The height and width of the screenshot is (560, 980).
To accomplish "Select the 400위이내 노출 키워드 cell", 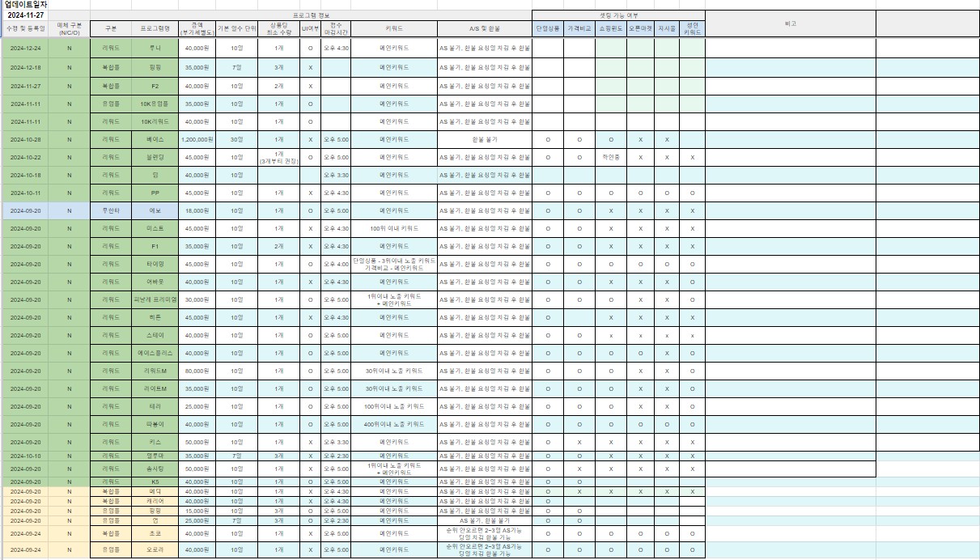I will click(x=394, y=424).
